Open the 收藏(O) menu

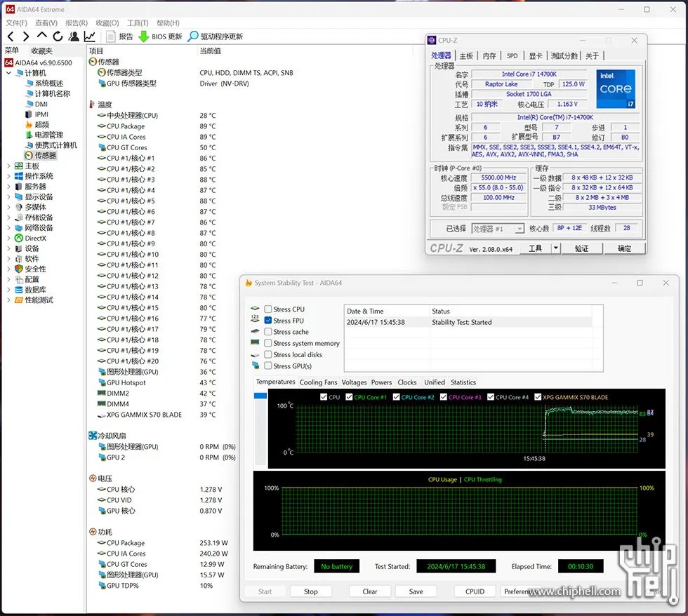click(x=107, y=22)
